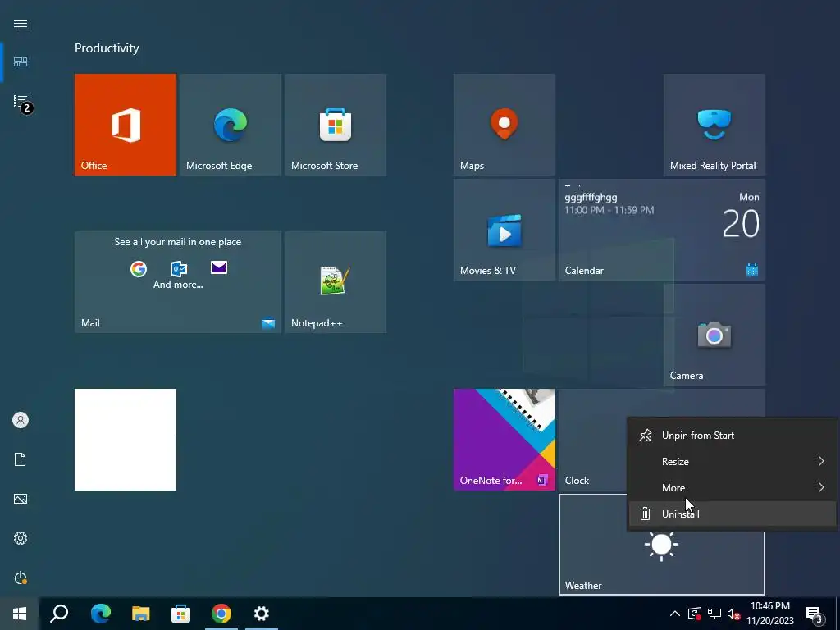Image resolution: width=840 pixels, height=630 pixels.
Task: Click the network status tray icon
Action: (x=714, y=614)
